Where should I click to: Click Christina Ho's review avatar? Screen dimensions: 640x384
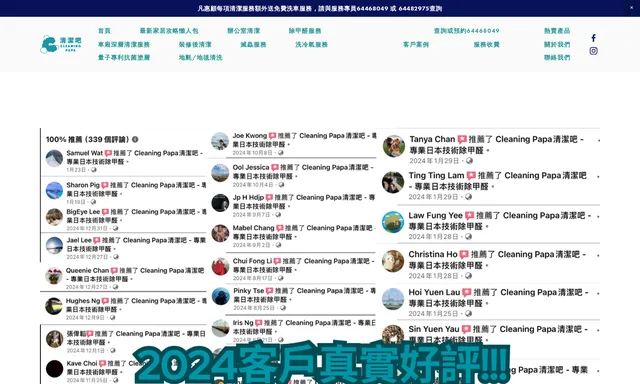(393, 261)
